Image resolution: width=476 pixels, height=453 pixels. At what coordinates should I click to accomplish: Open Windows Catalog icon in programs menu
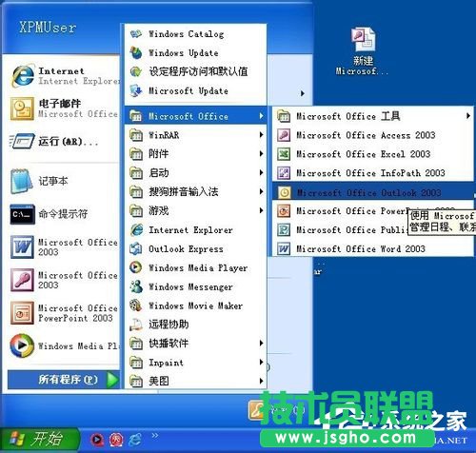point(136,34)
